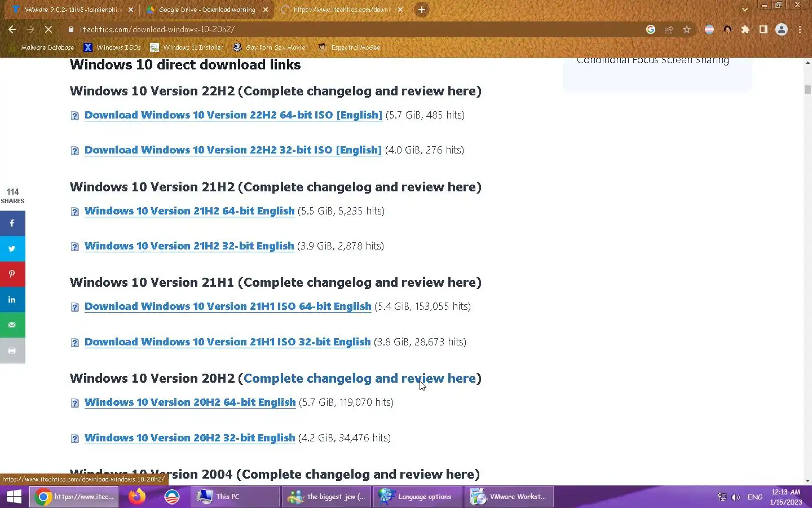Image resolution: width=812 pixels, height=508 pixels.
Task: Open Chrome three-dot menu
Action: coord(800,29)
